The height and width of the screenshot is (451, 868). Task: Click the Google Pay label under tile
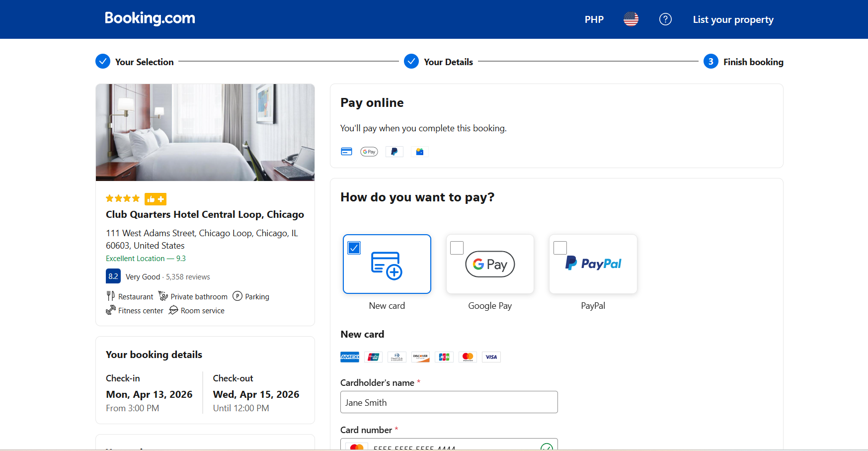[x=490, y=306]
